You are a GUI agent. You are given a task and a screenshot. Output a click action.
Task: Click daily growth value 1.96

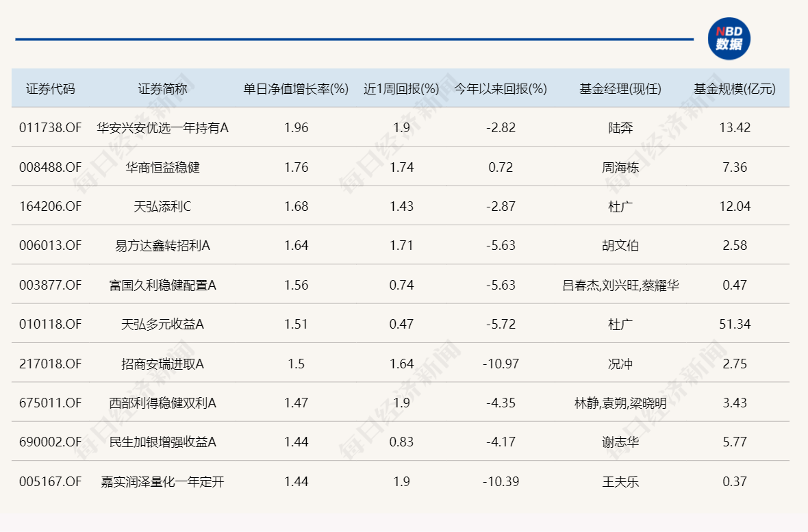pos(296,127)
